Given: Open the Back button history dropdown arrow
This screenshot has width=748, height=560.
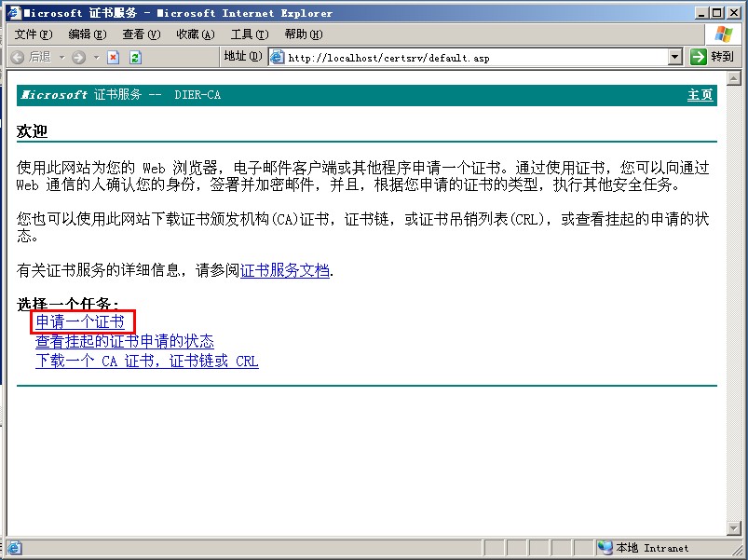Looking at the screenshot, I should coord(61,57).
